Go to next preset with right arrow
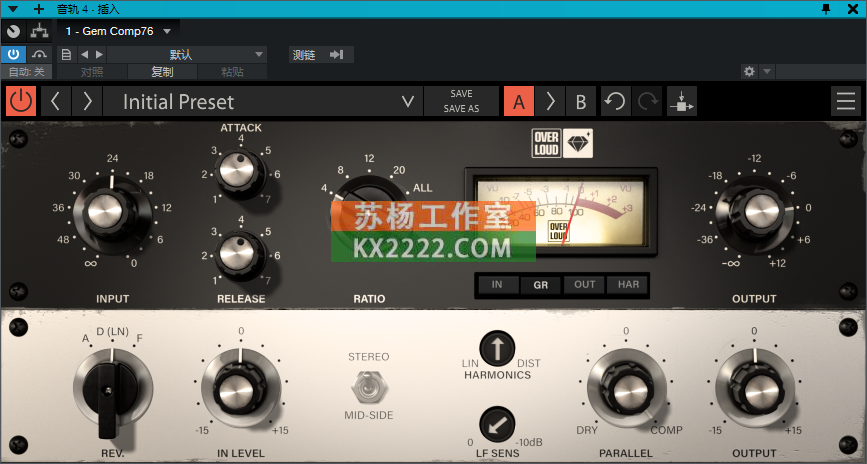 (87, 101)
